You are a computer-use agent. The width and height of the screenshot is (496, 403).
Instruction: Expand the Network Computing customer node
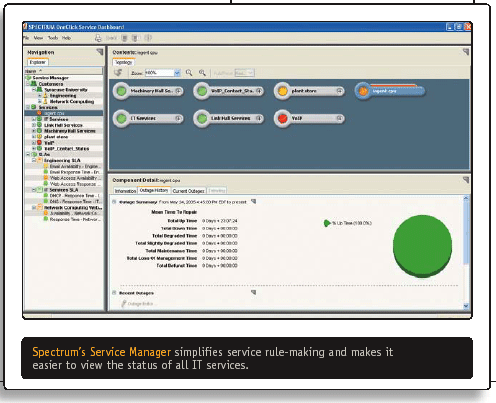click(x=40, y=101)
